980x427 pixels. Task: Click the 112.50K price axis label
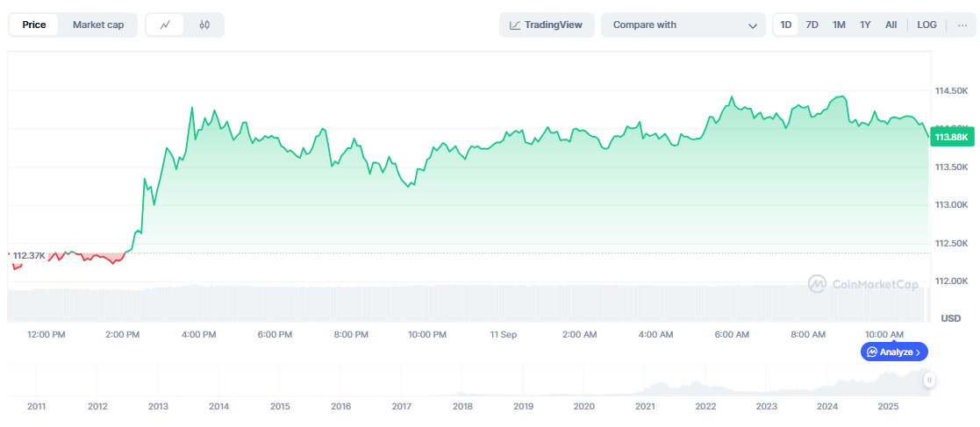point(951,244)
